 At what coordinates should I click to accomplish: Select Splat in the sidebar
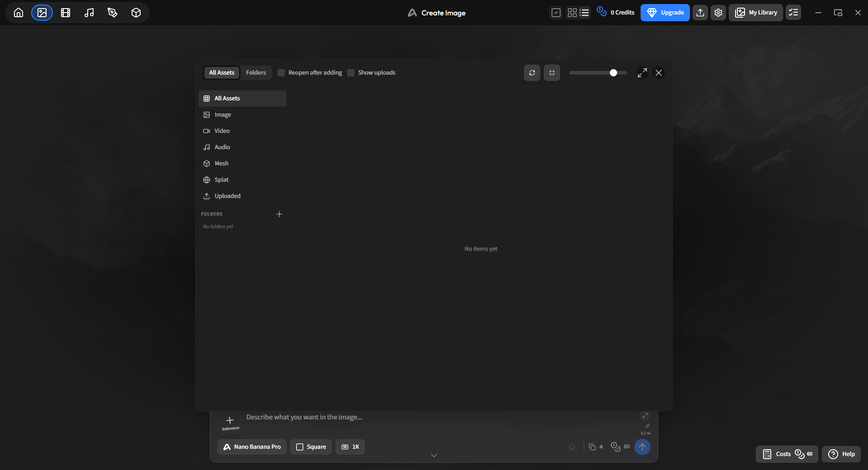[242, 180]
